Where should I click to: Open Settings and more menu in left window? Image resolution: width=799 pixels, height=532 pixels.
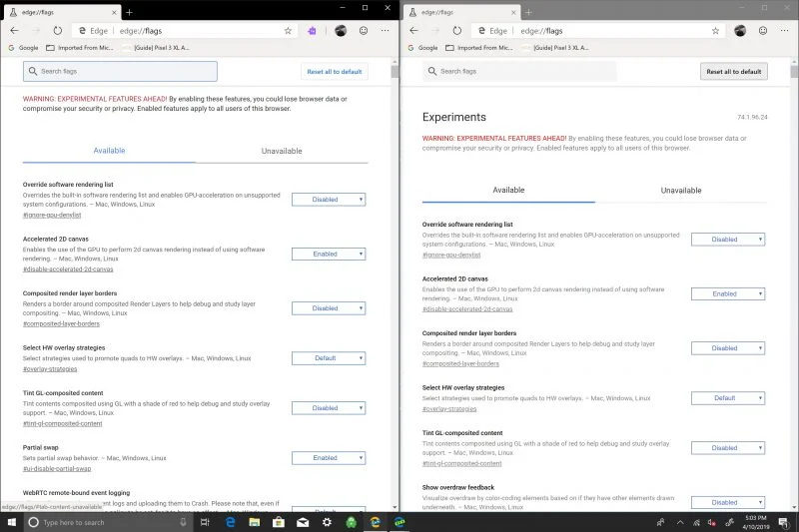click(386, 31)
